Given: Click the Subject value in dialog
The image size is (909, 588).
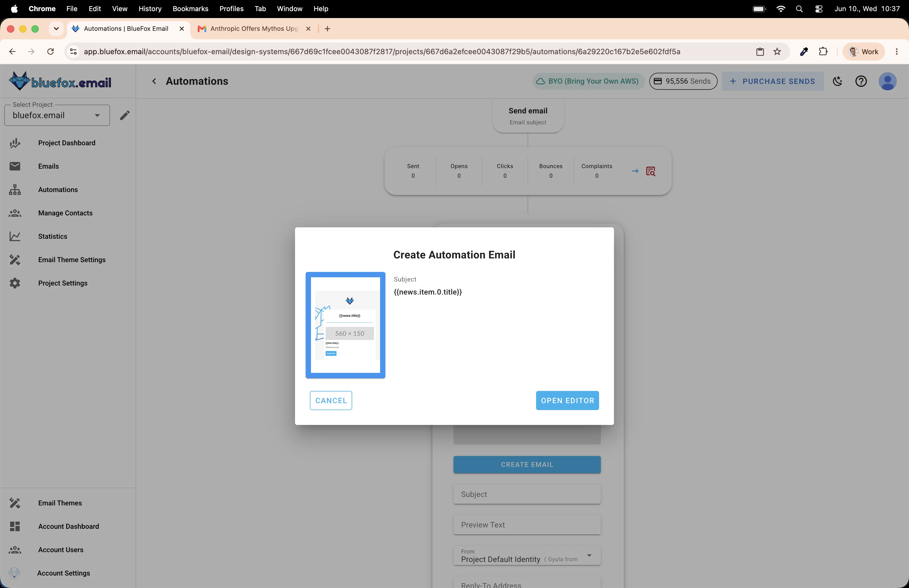Looking at the screenshot, I should click(x=428, y=292).
